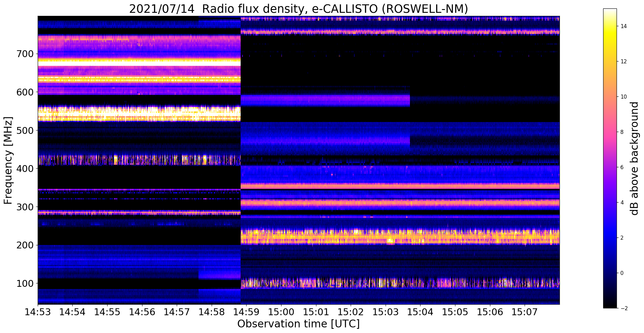644x333 pixels.
Task: Click the colorbar value 2
Action: 622,238
